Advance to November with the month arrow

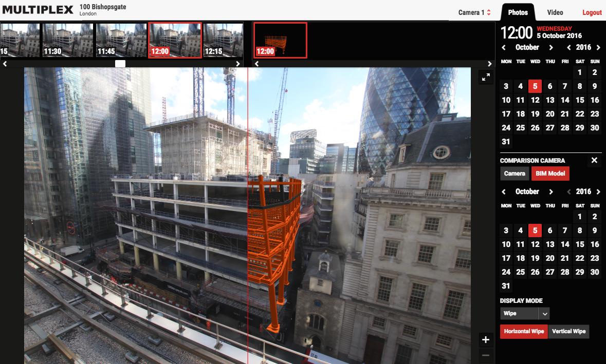point(550,47)
